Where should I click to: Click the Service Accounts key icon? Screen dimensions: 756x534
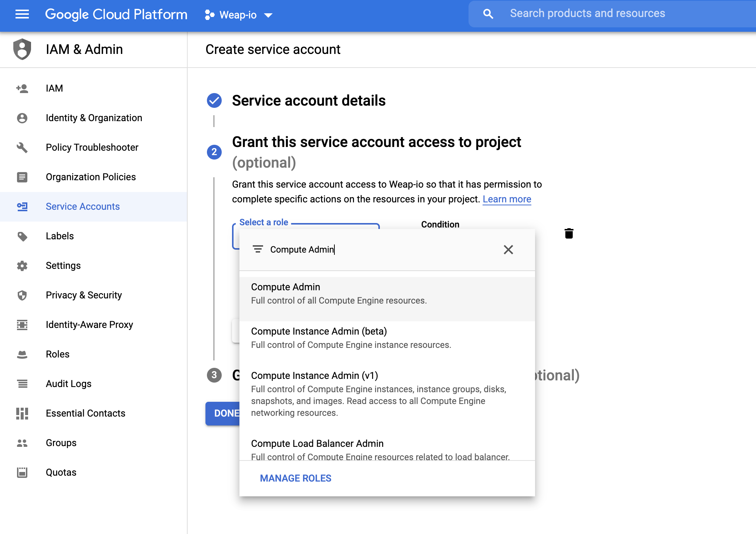pos(22,206)
